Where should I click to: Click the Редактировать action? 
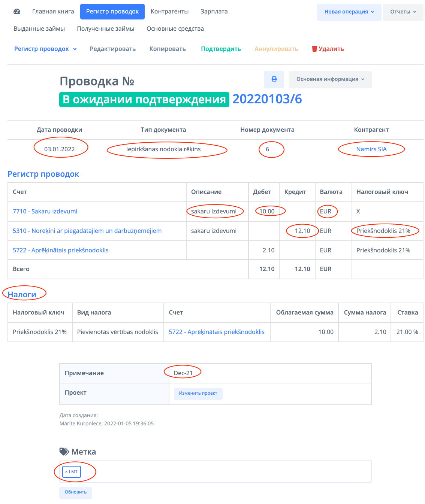(x=113, y=49)
